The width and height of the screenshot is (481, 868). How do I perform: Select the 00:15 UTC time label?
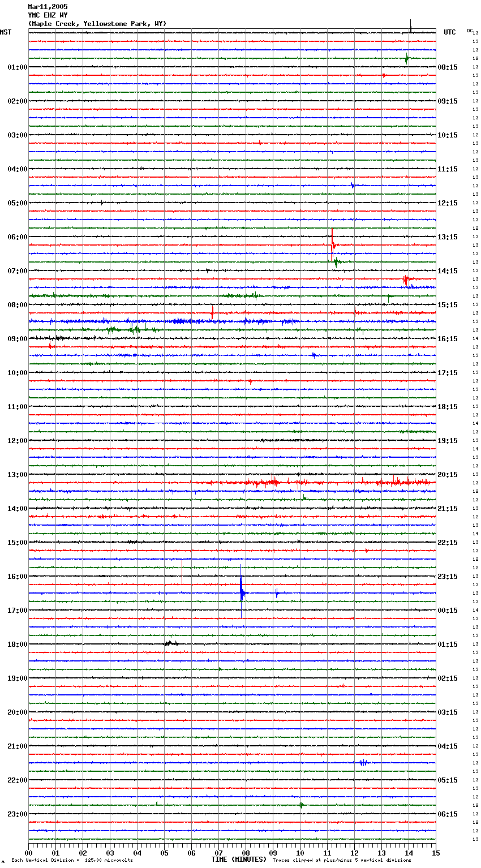click(x=448, y=611)
